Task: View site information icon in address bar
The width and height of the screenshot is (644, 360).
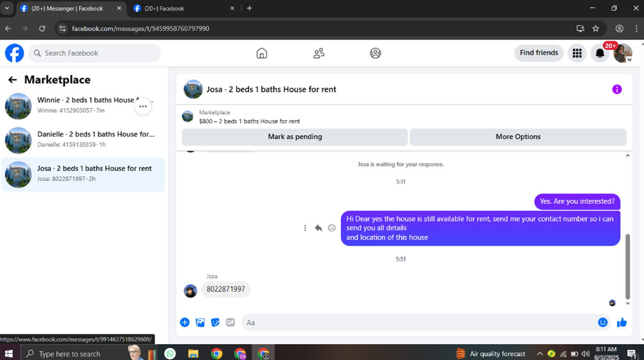Action: coord(62,29)
